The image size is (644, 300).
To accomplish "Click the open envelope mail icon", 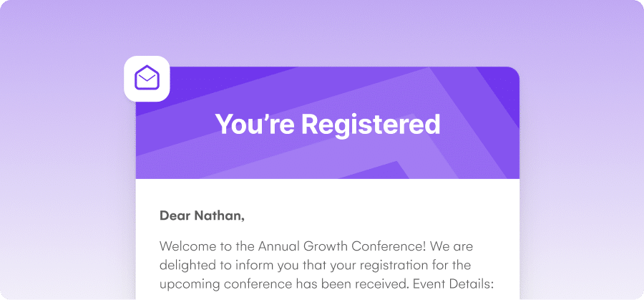I will pos(147,77).
